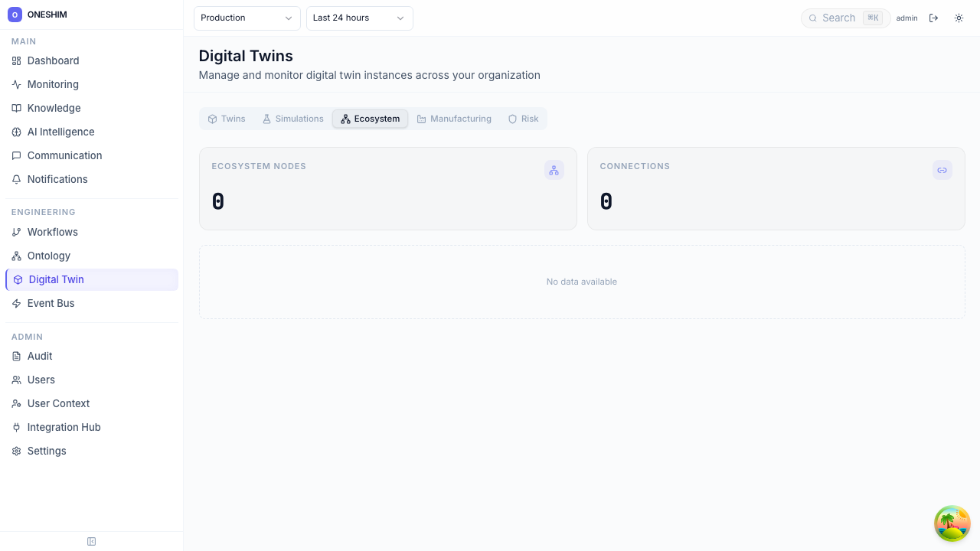Click the Settings gear icon in sidebar
Screen dimensions: 980x551
(17, 452)
